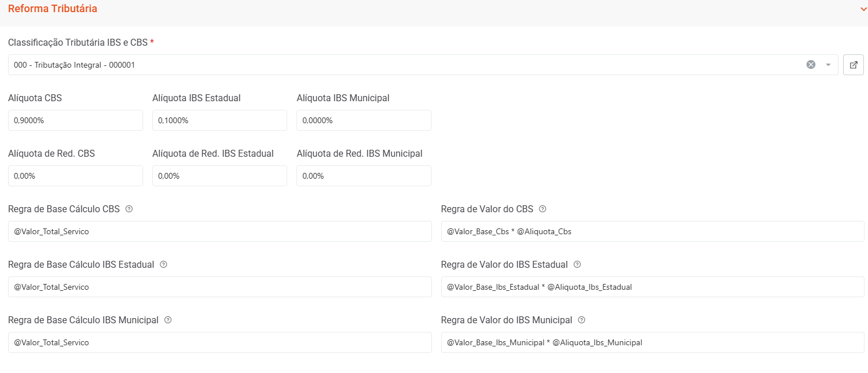Click the Regra de Valor do IBS Estadual field
Viewport: 868px width, 373px height.
click(653, 287)
